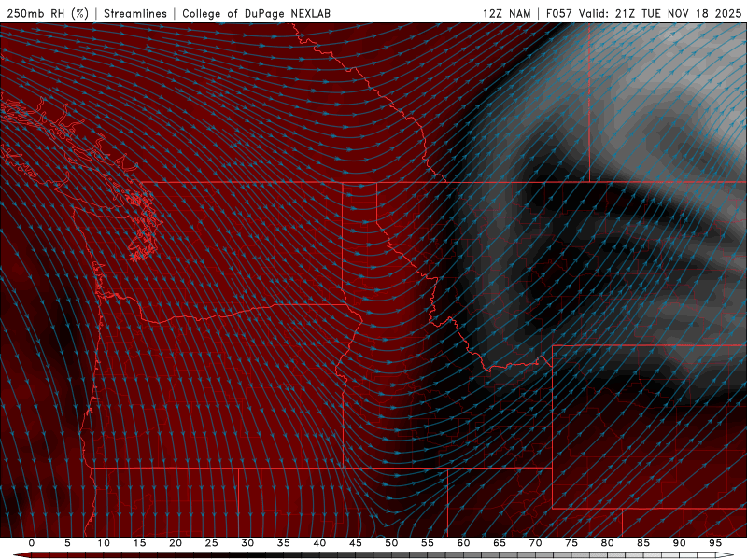The width and height of the screenshot is (747, 560).
Task: Click the "12Z NAM" model run label
Action: tap(506, 13)
